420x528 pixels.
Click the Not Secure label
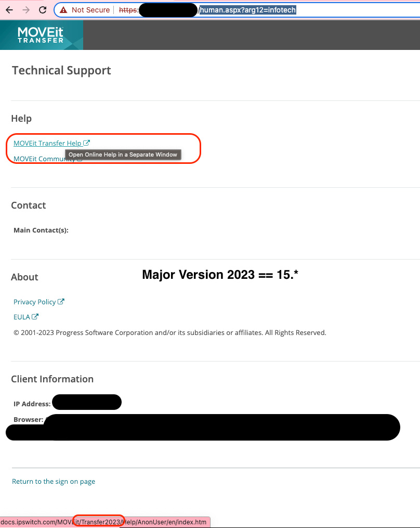[x=90, y=9]
